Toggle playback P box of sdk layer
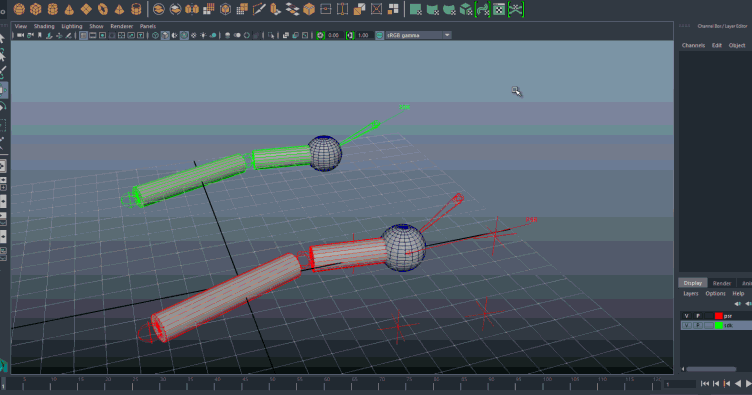This screenshot has height=395, width=752. (x=698, y=325)
